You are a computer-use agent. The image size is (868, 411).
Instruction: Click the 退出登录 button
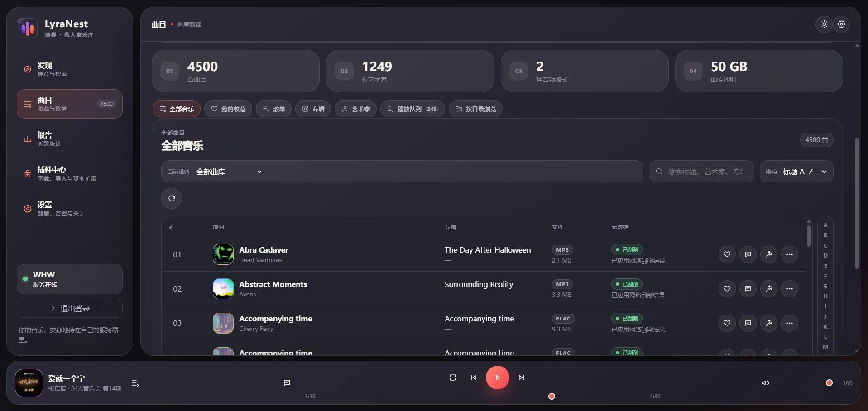[69, 308]
